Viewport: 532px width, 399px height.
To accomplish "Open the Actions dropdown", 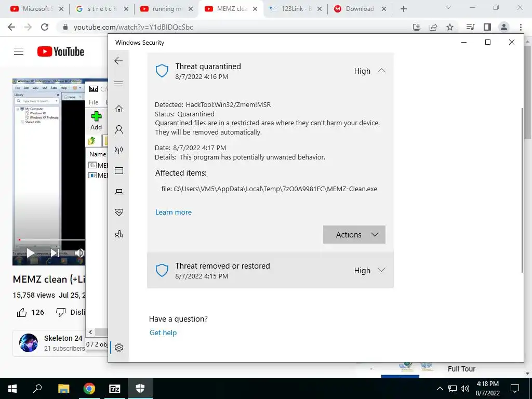I will [x=354, y=234].
